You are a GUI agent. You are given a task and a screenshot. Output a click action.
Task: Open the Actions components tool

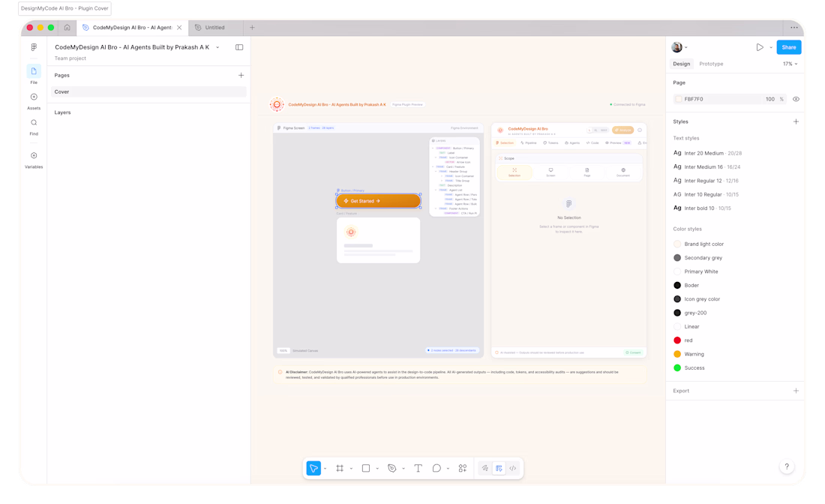(x=463, y=468)
